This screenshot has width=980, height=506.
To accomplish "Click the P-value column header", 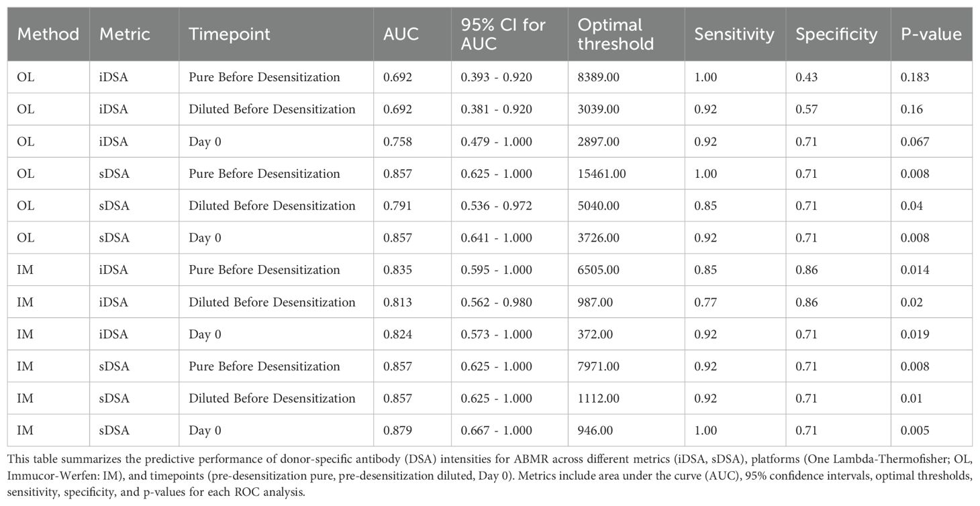I will [x=931, y=34].
